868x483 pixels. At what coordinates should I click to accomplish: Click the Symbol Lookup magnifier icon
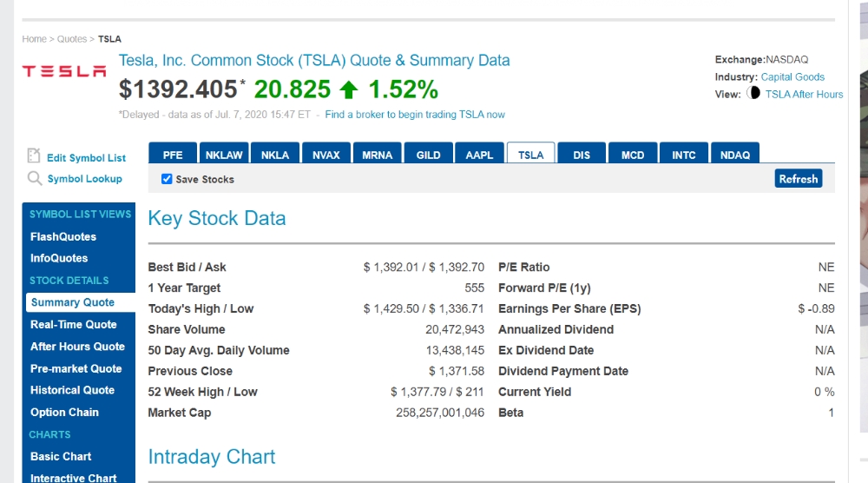click(x=35, y=178)
